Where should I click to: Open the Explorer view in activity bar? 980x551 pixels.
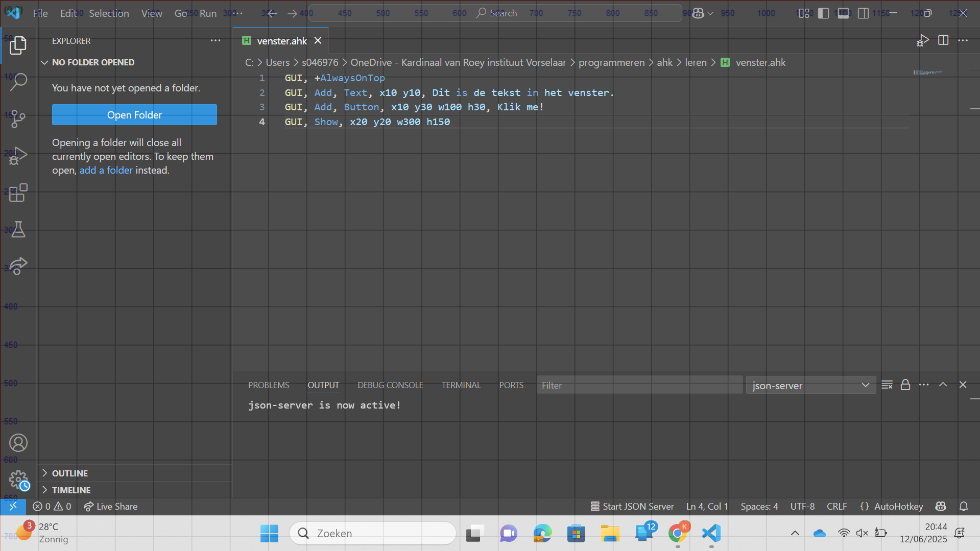click(x=18, y=45)
